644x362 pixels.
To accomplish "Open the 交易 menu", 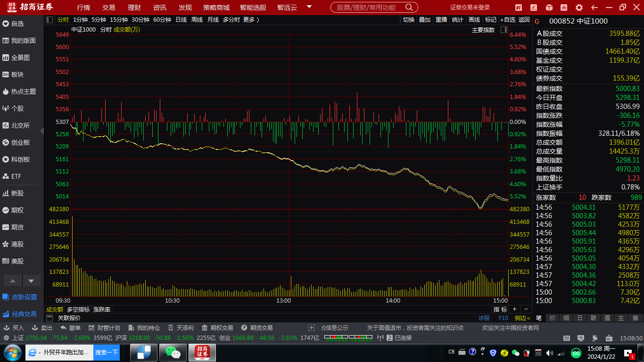I will 109,8.
